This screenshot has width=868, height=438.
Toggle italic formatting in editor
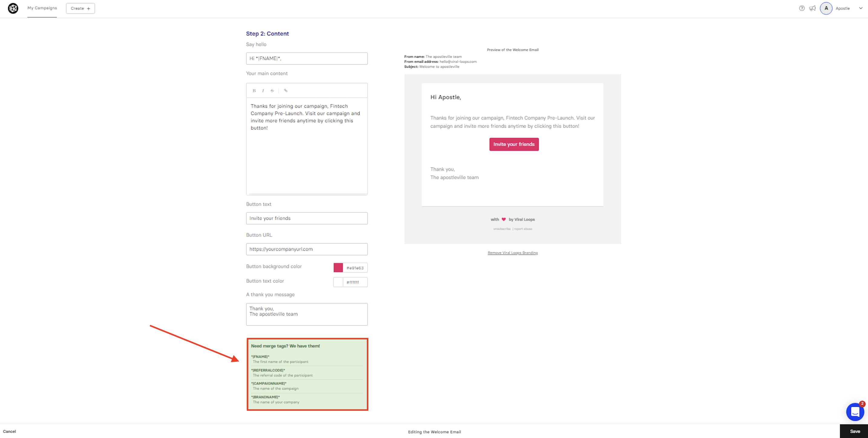(263, 91)
